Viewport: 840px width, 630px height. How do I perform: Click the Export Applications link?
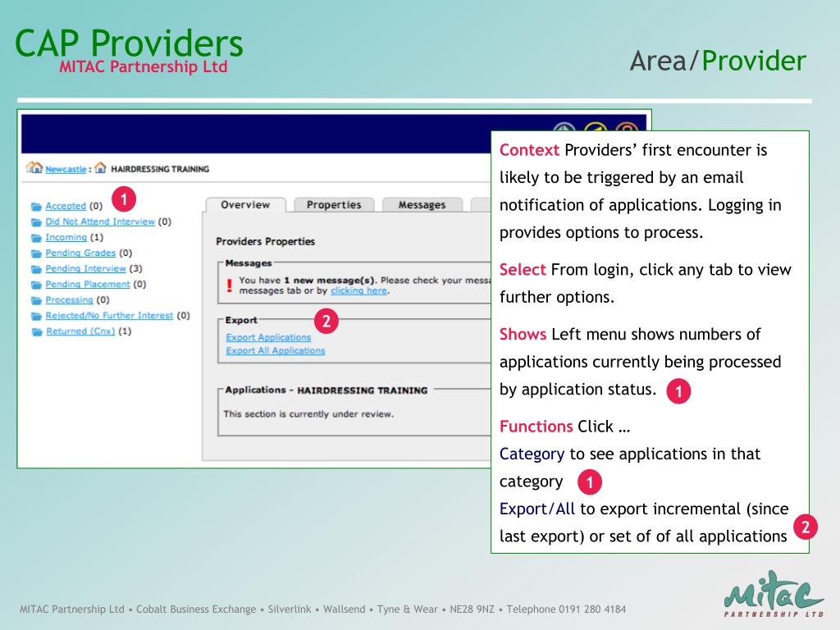(268, 337)
